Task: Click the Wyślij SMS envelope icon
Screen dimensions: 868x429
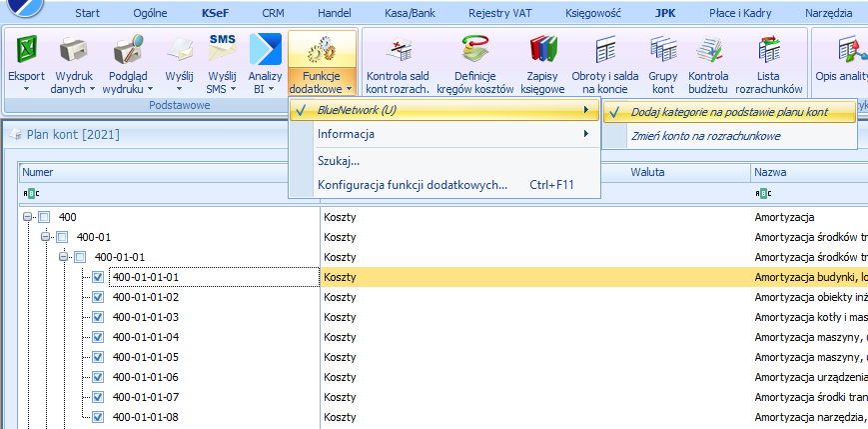Action: 222,49
